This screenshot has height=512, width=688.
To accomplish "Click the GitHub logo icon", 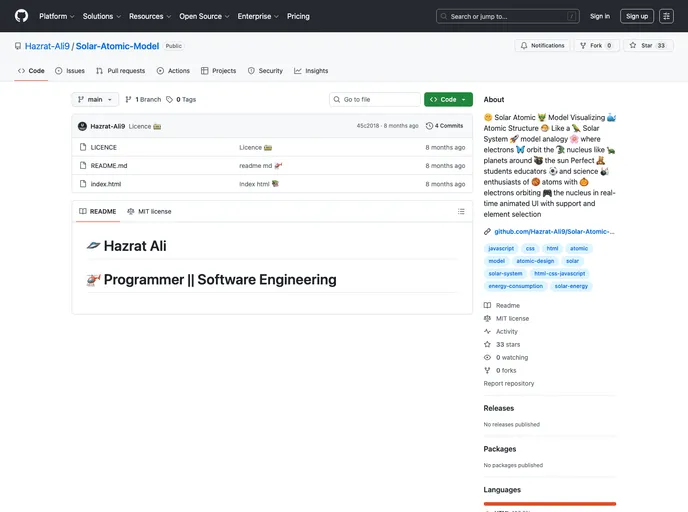I will (21, 16).
